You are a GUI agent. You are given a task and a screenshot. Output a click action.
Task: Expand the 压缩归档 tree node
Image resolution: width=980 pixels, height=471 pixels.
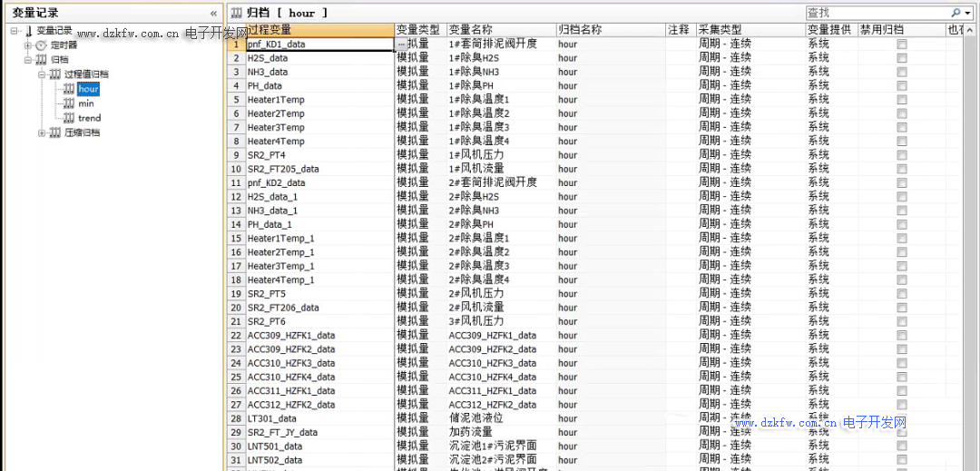click(41, 132)
